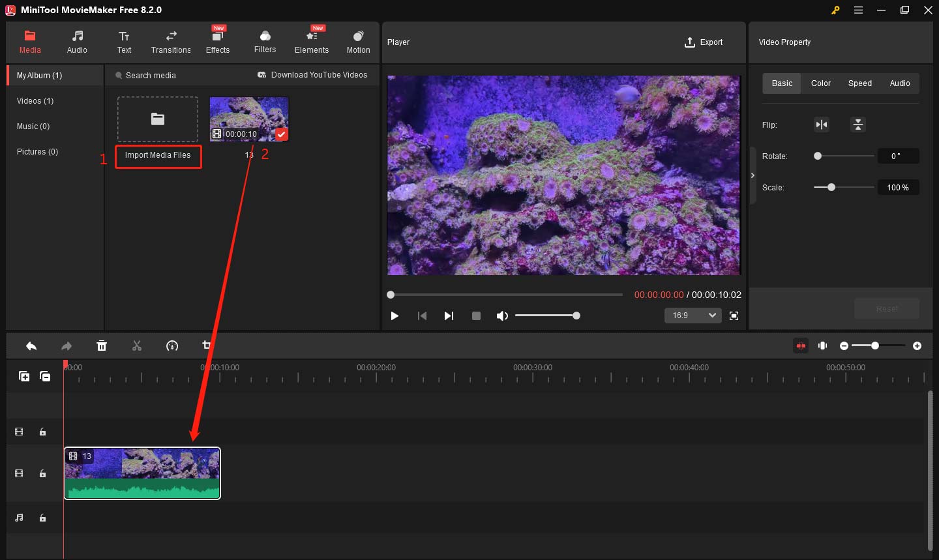
Task: Go to next frame
Action: click(x=449, y=316)
